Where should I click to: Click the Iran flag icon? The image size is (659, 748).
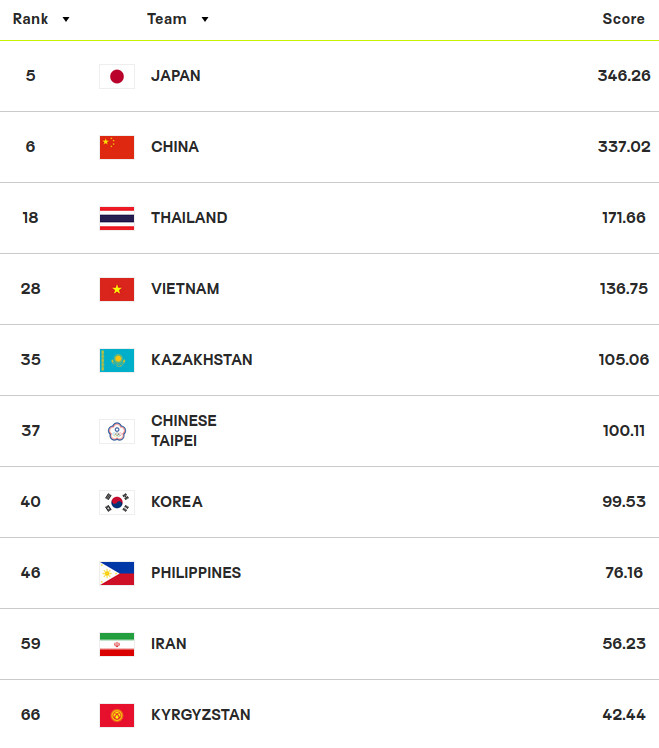point(117,644)
